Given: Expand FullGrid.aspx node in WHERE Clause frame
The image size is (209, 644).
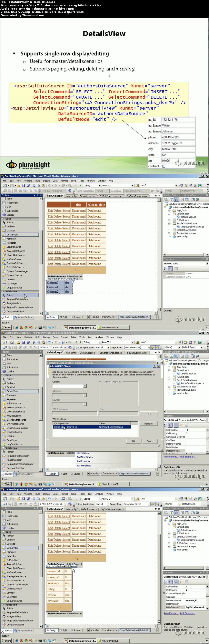Looking at the screenshot, I should [169, 377].
